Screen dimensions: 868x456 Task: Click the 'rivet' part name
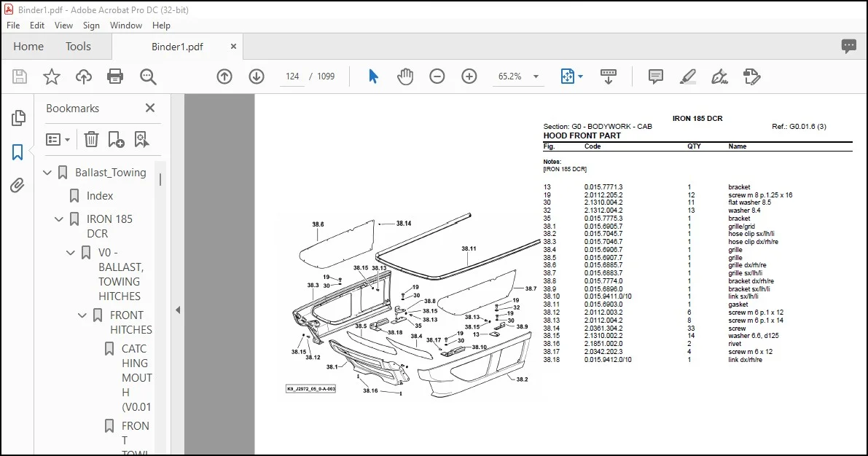pos(735,344)
